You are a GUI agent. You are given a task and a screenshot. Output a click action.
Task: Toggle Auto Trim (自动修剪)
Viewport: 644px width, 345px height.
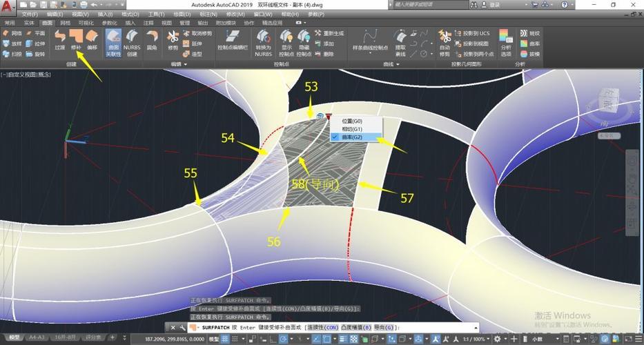coord(445,43)
